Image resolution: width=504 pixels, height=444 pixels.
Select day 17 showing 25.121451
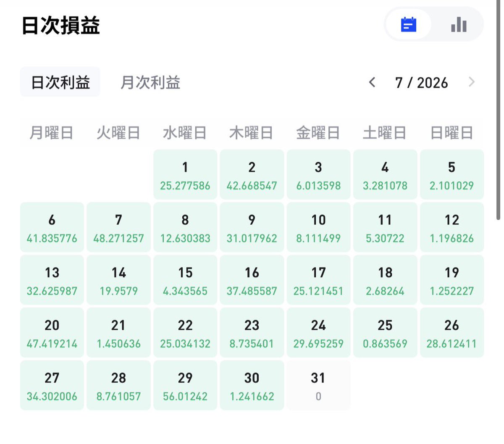pos(318,280)
